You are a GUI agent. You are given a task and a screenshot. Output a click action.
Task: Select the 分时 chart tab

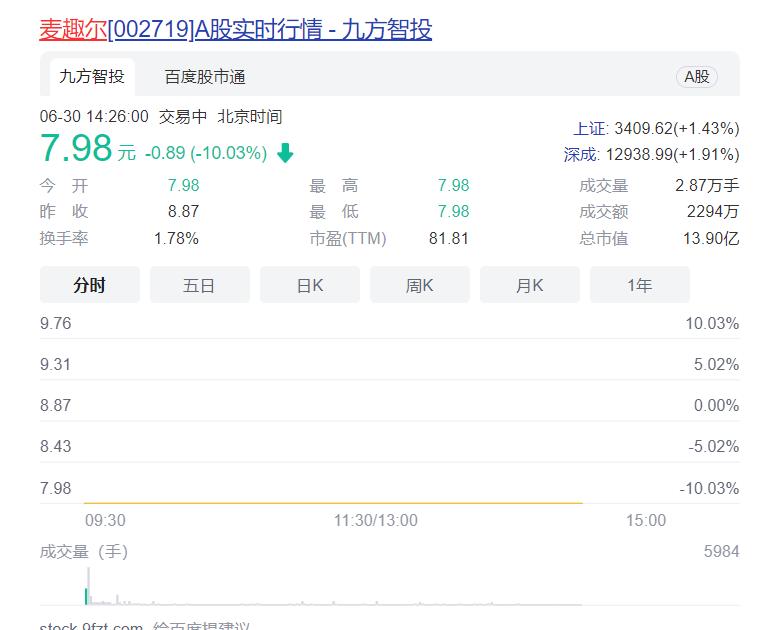click(x=90, y=285)
